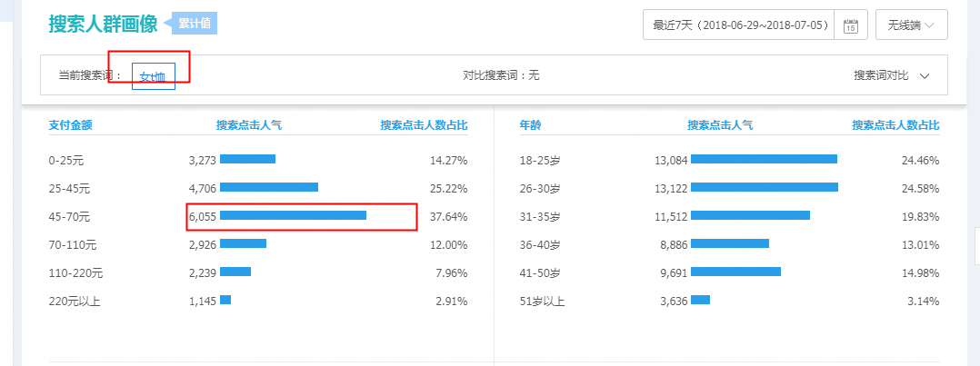Image resolution: width=980 pixels, height=366 pixels.
Task: Click the 45-70元 popularity bar
Action: pyautogui.click(x=293, y=216)
